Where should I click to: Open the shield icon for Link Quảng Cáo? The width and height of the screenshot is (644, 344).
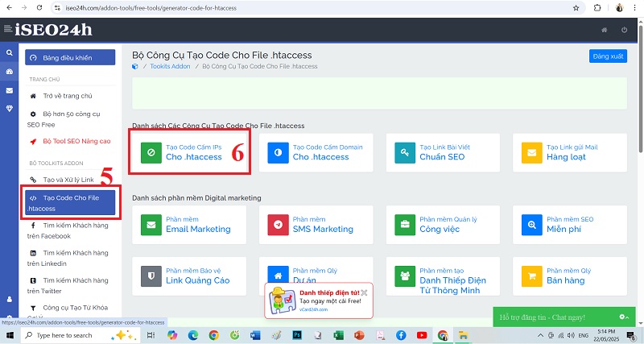click(x=151, y=276)
